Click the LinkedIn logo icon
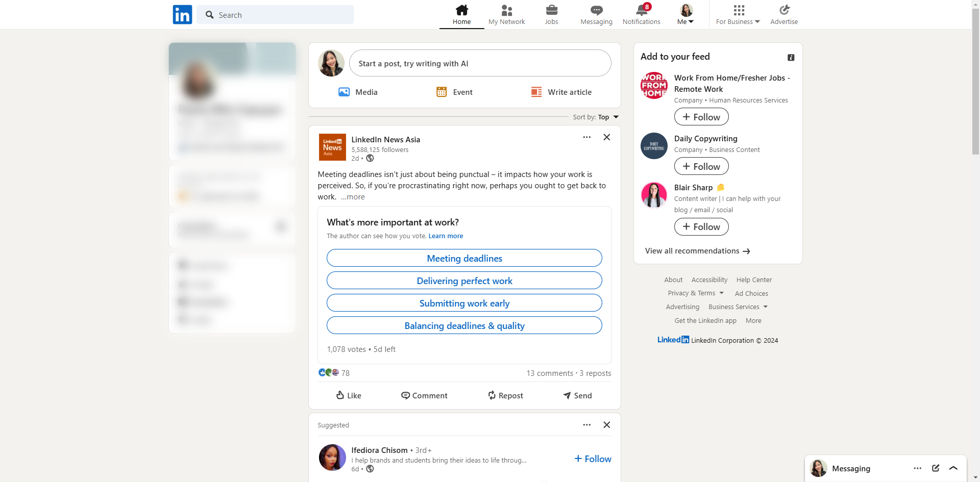The width and height of the screenshot is (980, 482). [182, 15]
